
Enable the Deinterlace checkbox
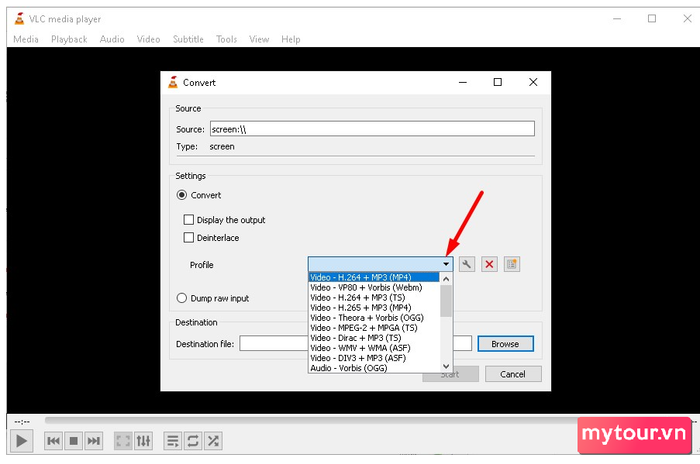tap(188, 238)
